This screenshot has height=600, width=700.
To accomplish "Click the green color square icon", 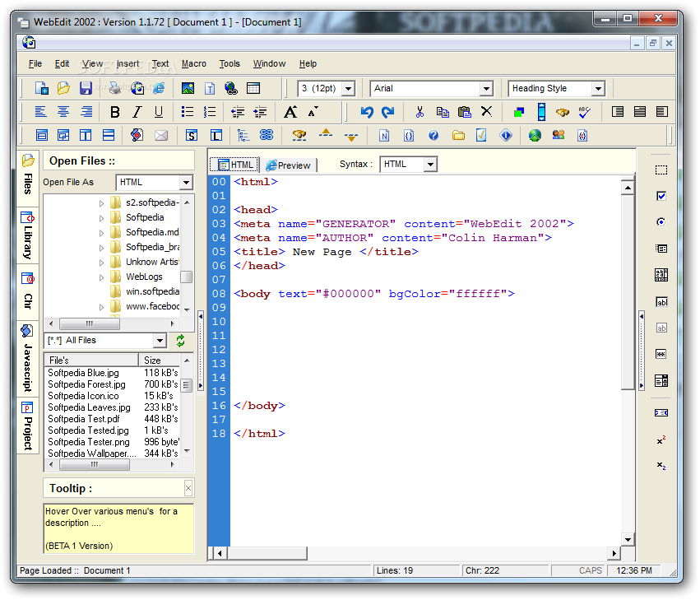I will (518, 112).
